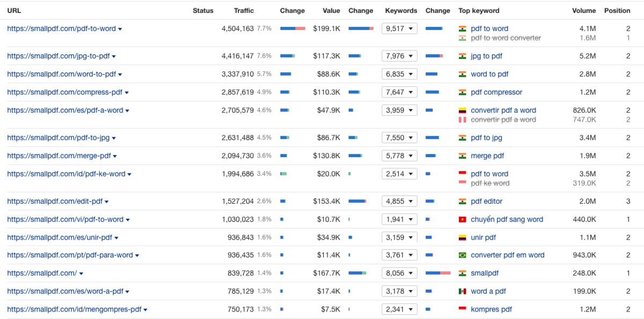Click India flag beside 'smallpdf' keyword
Screen dimensions: 644x319
tap(462, 273)
